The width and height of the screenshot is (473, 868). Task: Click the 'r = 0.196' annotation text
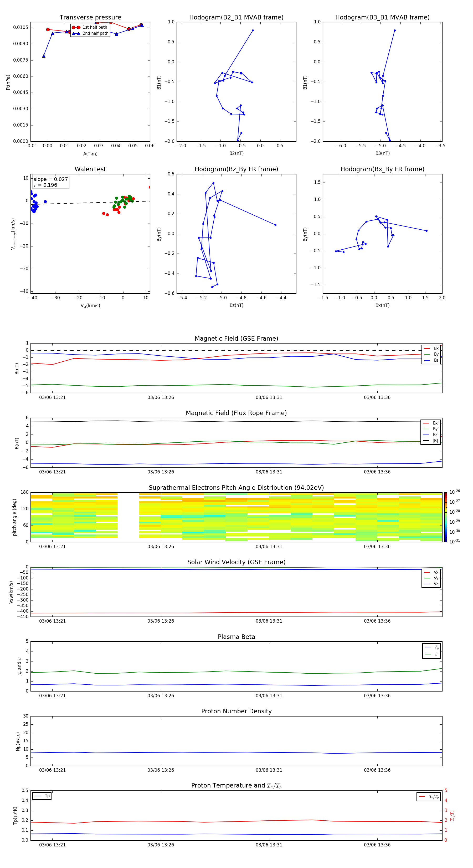pos(45,185)
